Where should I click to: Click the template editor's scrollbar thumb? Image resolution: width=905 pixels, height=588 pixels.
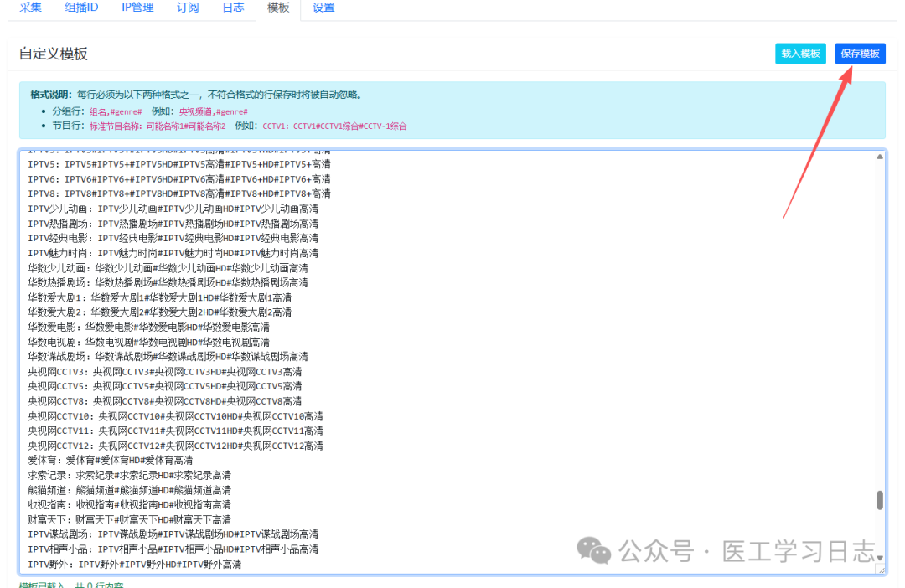click(880, 500)
